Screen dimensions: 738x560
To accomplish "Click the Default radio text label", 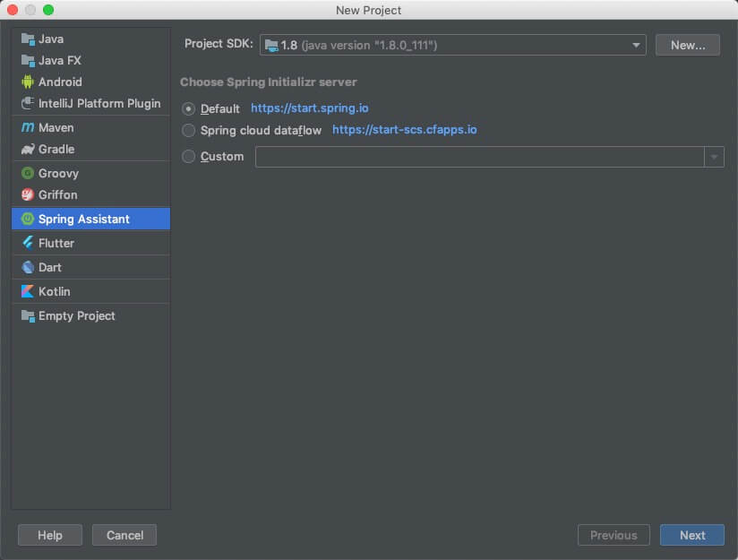I will (219, 108).
